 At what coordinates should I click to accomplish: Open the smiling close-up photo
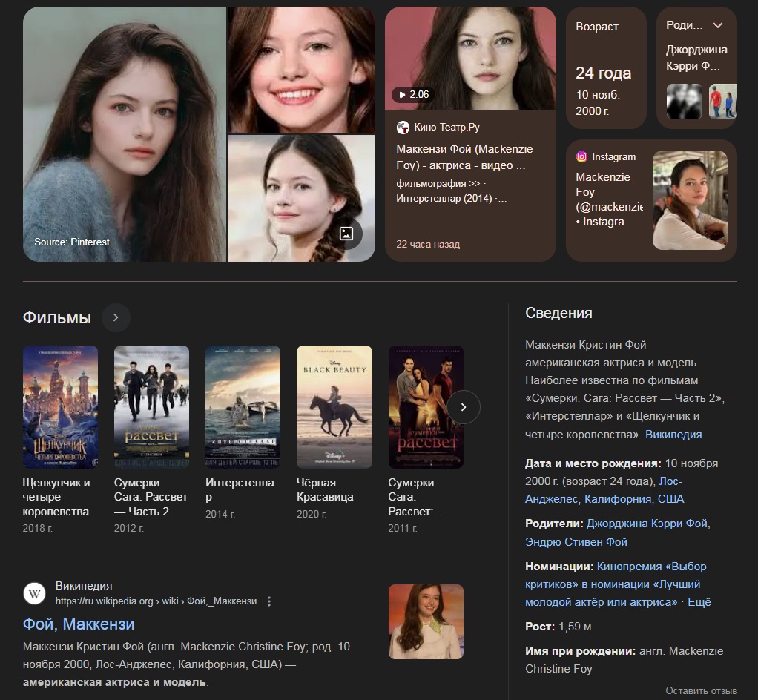point(301,70)
